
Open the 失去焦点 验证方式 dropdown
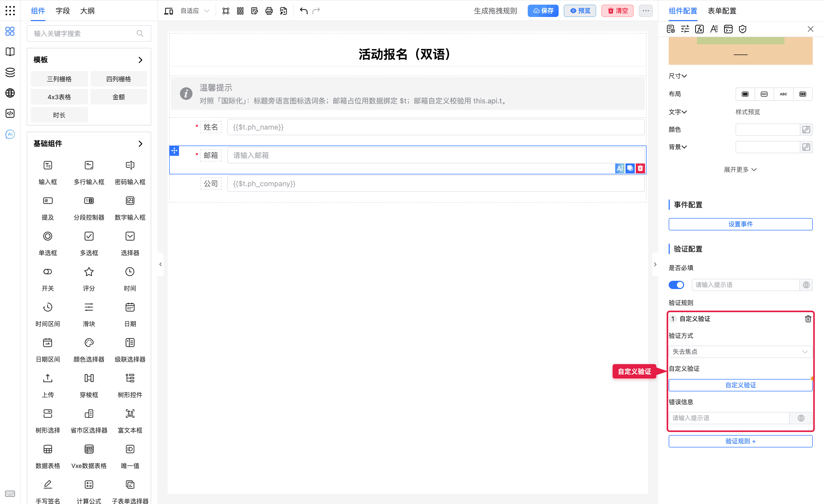740,351
